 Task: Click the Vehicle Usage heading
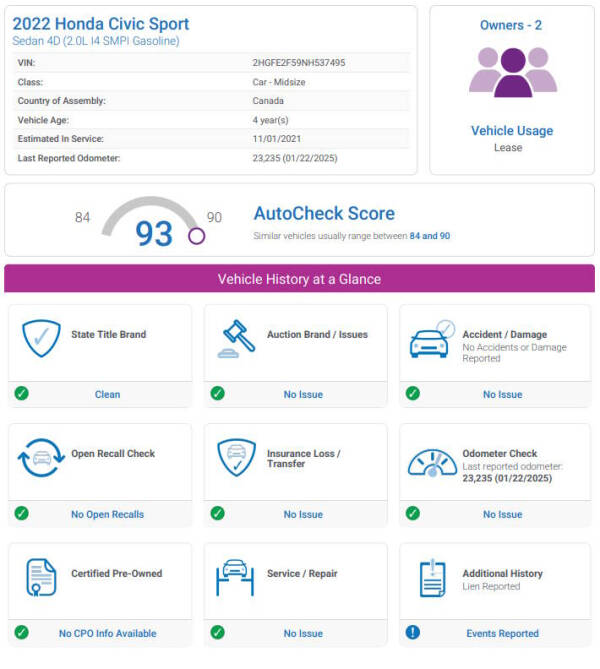tap(512, 131)
